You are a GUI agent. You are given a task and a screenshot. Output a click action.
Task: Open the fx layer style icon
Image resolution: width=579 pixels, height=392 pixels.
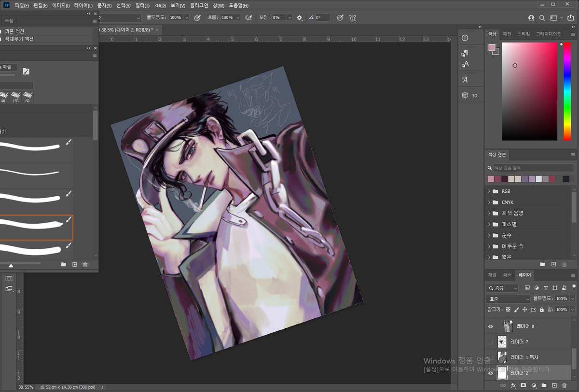click(513, 386)
